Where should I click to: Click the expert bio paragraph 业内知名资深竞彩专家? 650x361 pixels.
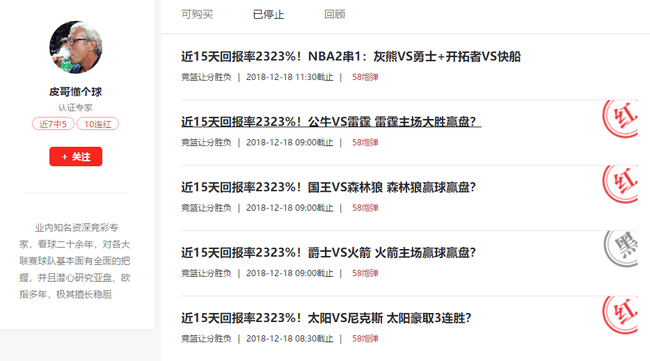click(75, 261)
